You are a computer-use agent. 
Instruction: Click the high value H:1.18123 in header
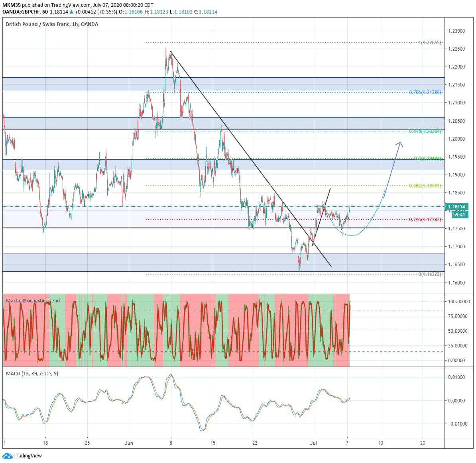tap(156, 12)
